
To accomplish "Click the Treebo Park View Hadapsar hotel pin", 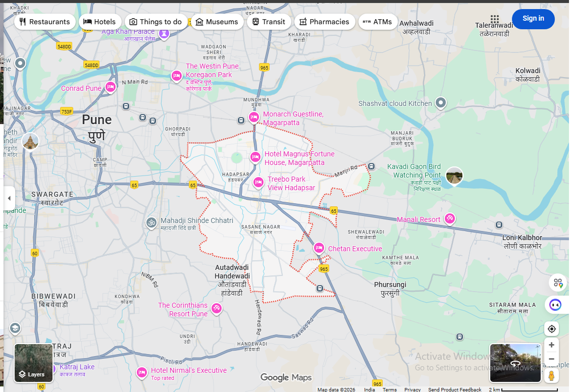I will point(258,182).
